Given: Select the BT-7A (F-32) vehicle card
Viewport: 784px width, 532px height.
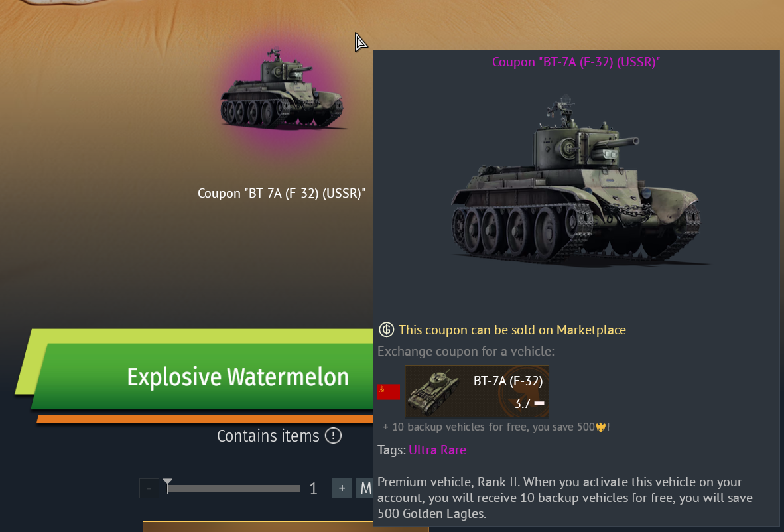Looking at the screenshot, I should pyautogui.click(x=477, y=391).
